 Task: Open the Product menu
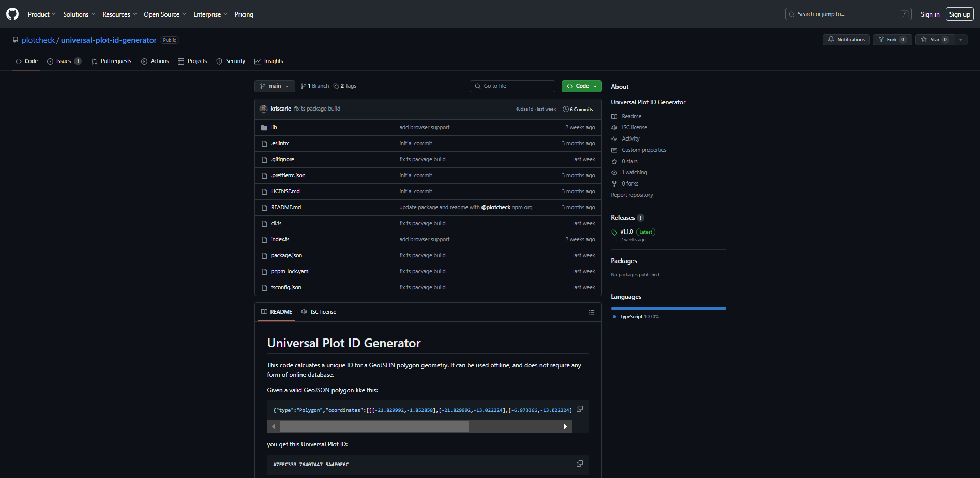41,14
